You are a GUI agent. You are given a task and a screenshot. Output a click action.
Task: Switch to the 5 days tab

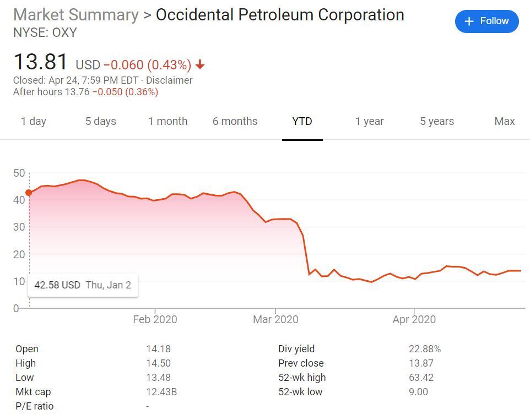[101, 121]
